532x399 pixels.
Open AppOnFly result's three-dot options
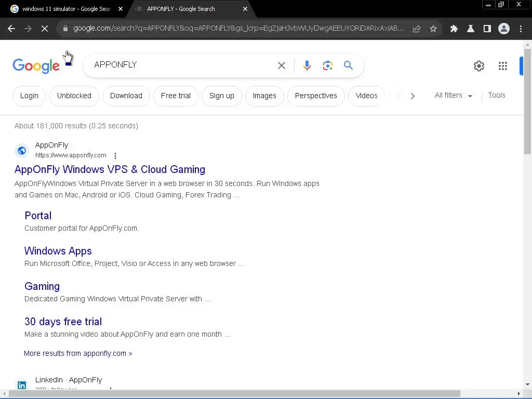coord(115,156)
